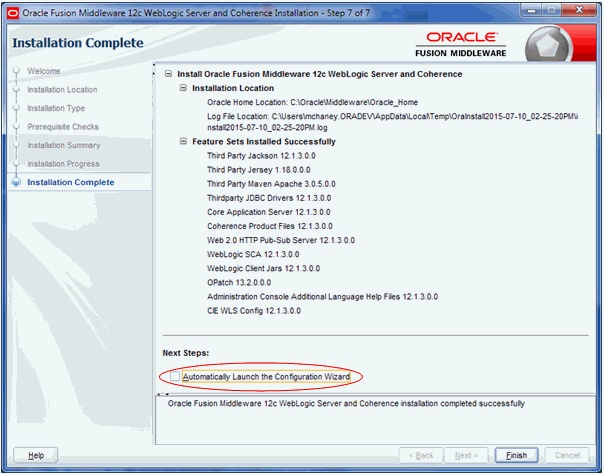Select the Welcome step in the sidebar

44,71
